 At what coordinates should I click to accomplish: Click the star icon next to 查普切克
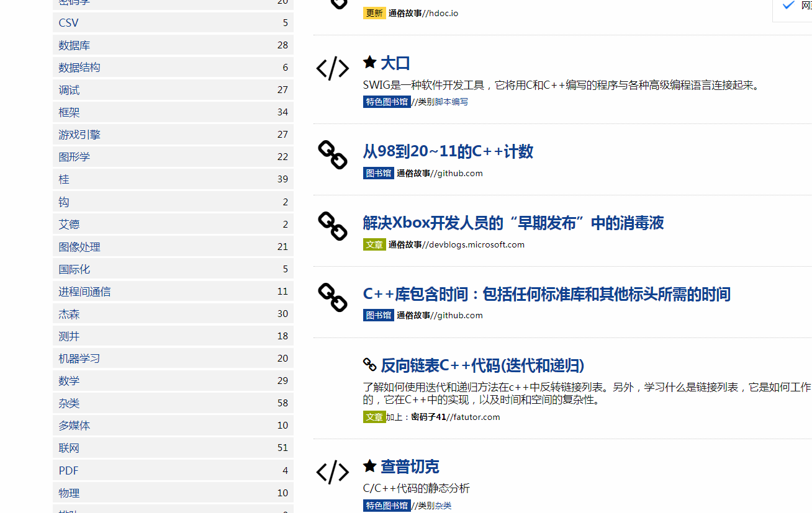[x=370, y=465]
